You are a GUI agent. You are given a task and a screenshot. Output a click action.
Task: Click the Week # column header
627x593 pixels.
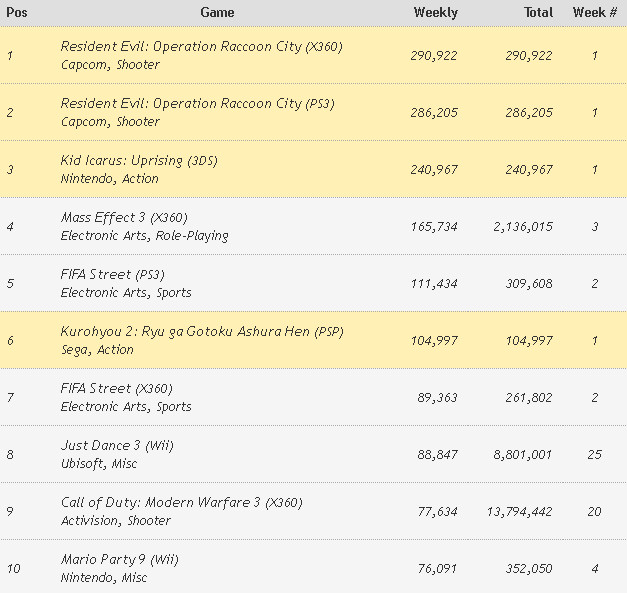594,13
